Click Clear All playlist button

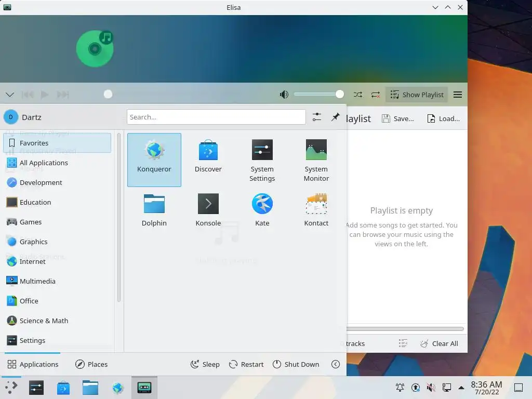tap(439, 343)
